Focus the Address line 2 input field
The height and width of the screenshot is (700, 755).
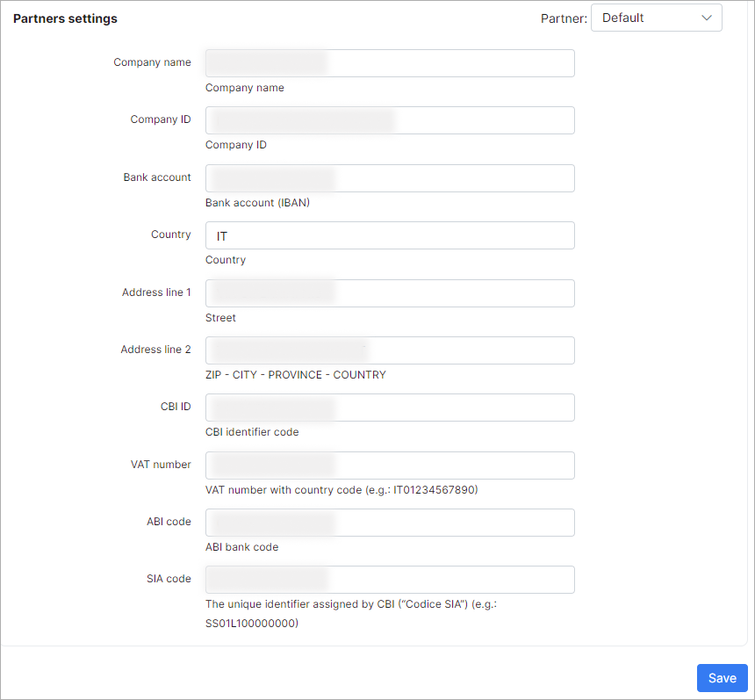(x=390, y=350)
